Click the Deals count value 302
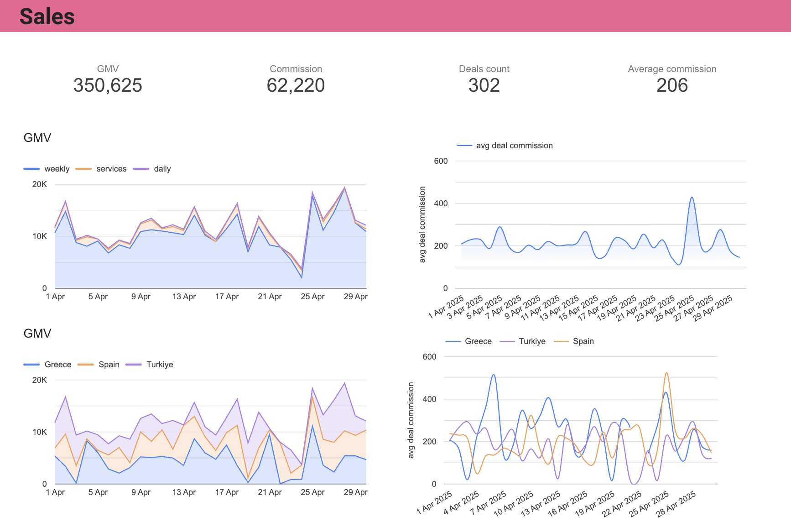The image size is (791, 532). 484,85
